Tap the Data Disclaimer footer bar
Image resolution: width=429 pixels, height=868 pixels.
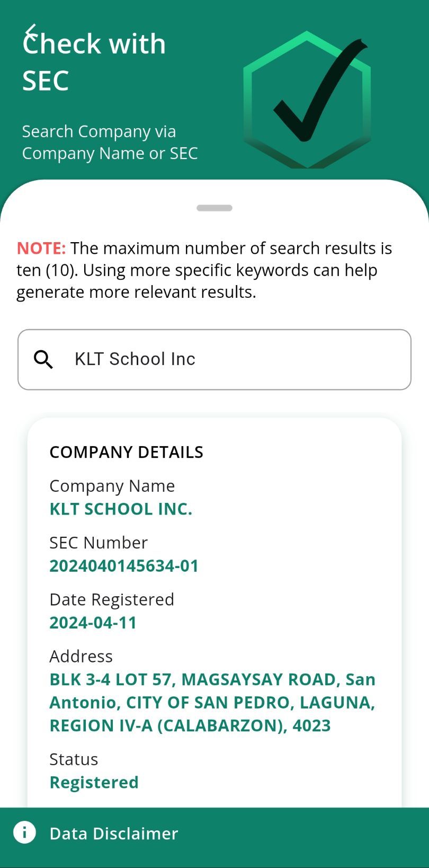coord(215,832)
